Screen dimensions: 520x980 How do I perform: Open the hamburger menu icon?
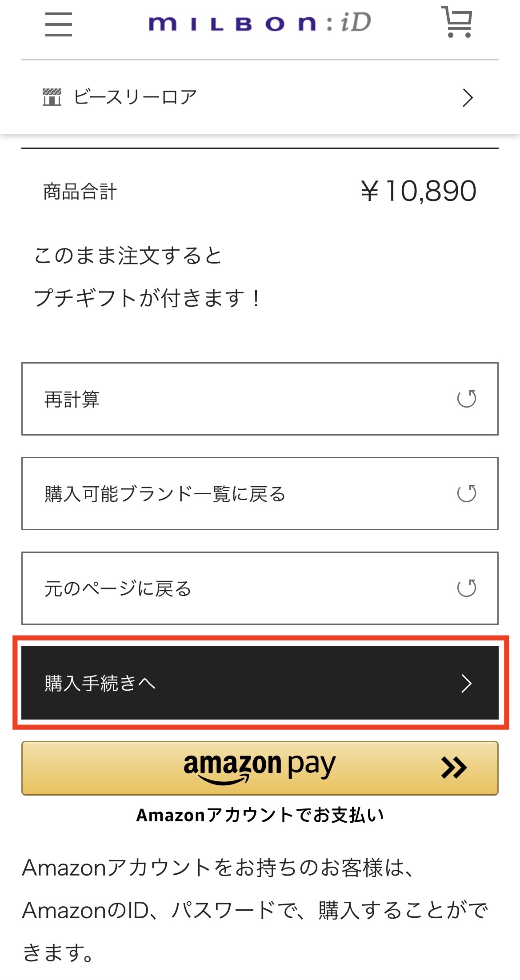(58, 24)
